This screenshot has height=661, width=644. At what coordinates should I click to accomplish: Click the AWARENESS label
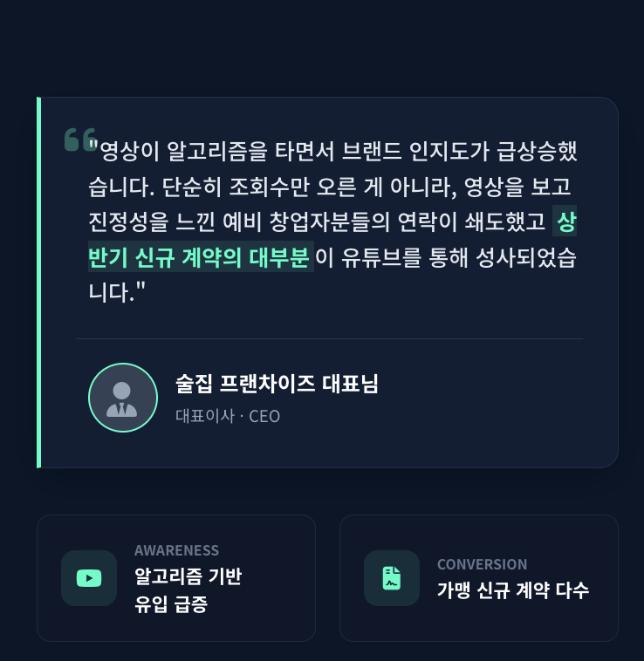[176, 550]
